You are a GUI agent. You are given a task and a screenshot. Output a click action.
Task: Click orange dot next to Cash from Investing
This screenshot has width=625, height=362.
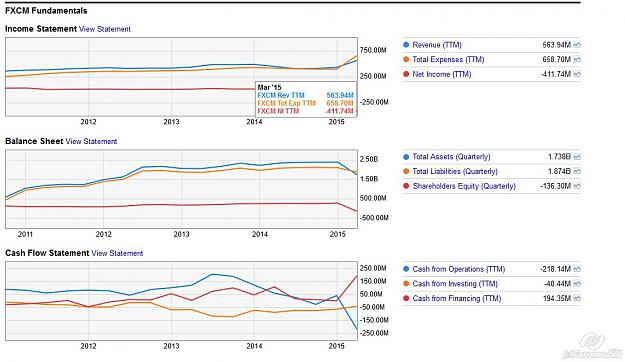pyautogui.click(x=406, y=284)
